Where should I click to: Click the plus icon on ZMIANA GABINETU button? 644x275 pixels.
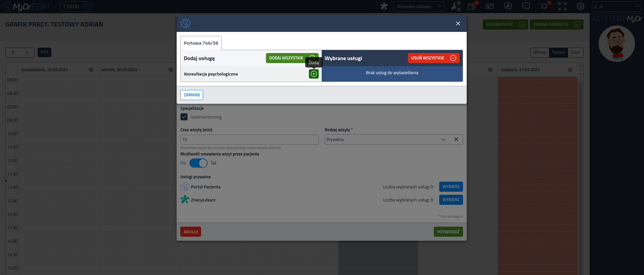[577, 25]
